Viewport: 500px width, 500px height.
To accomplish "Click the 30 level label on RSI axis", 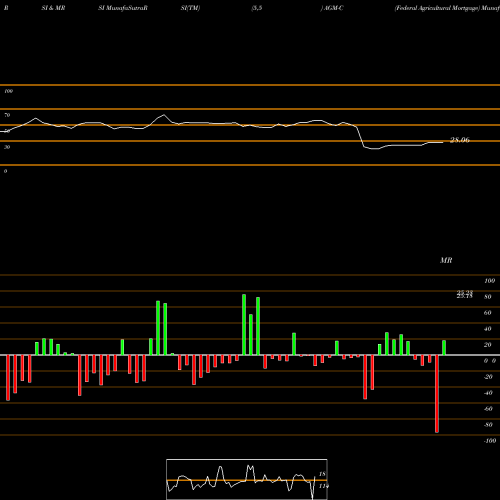I will coord(7,147).
